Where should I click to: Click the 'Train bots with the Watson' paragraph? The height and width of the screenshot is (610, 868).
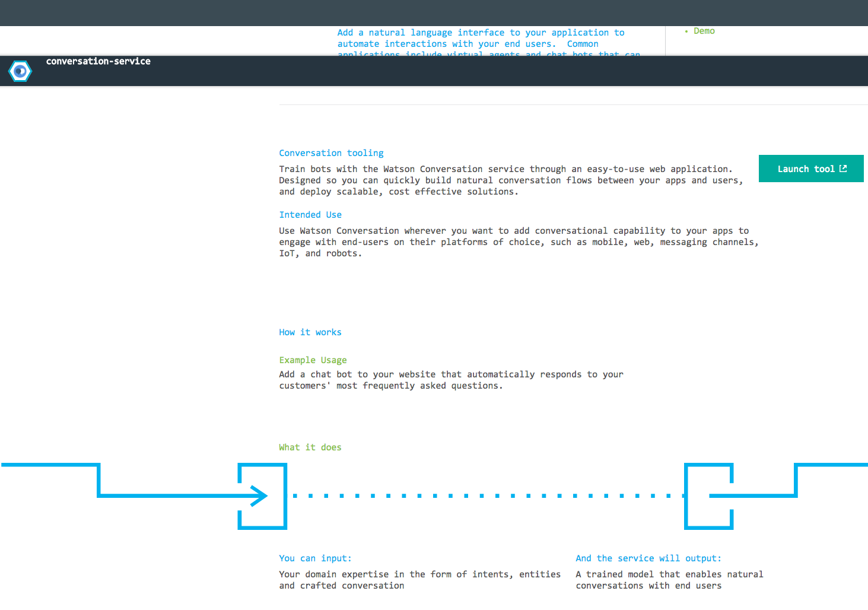pyautogui.click(x=511, y=180)
